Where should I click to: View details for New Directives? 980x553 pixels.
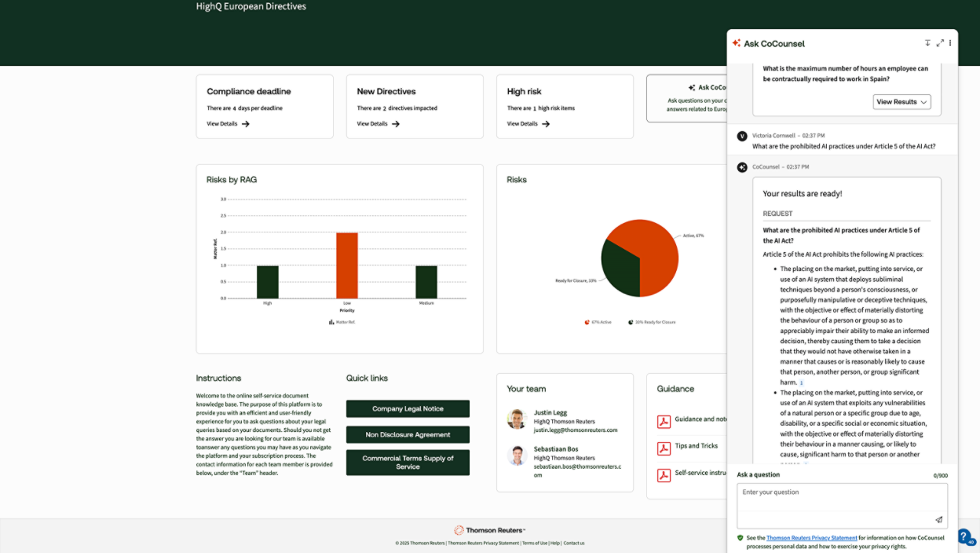(x=378, y=123)
